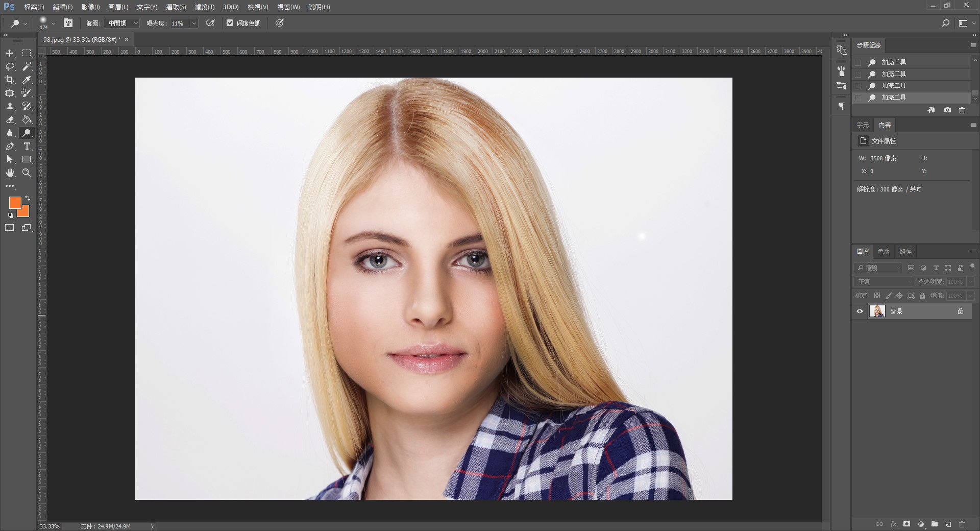980x531 pixels.
Task: Open the 填滿 fill dropdown arrow
Action: point(970,296)
